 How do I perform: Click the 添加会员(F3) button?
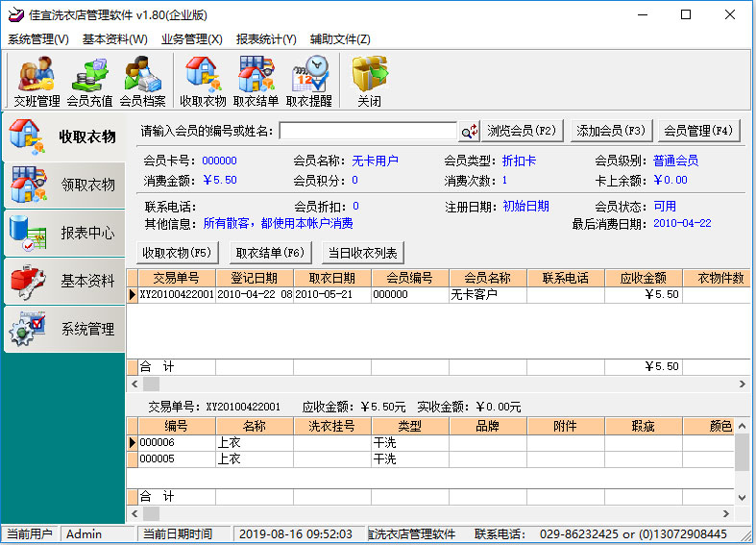pos(611,131)
